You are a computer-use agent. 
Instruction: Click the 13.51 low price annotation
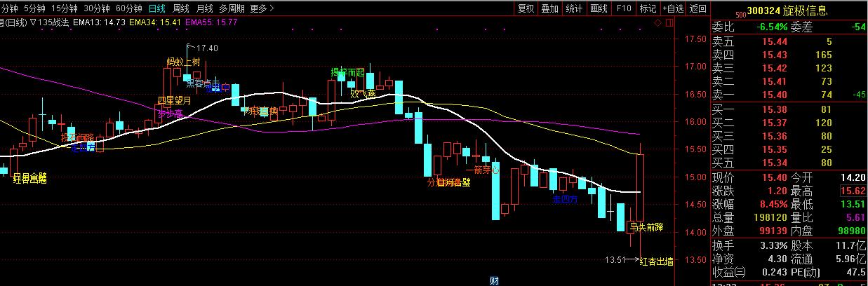coord(615,260)
